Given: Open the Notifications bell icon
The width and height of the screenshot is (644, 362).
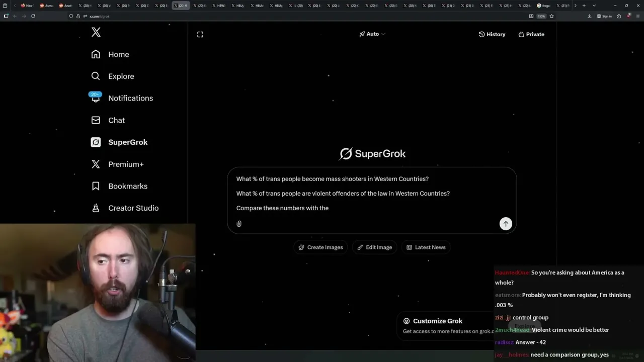Looking at the screenshot, I should tap(96, 98).
